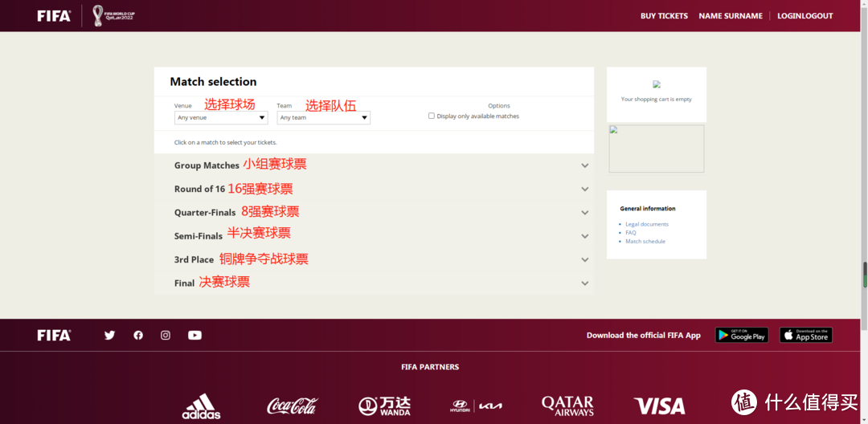Open the YouTube icon in footer
Image resolution: width=868 pixels, height=424 pixels.
coord(194,335)
